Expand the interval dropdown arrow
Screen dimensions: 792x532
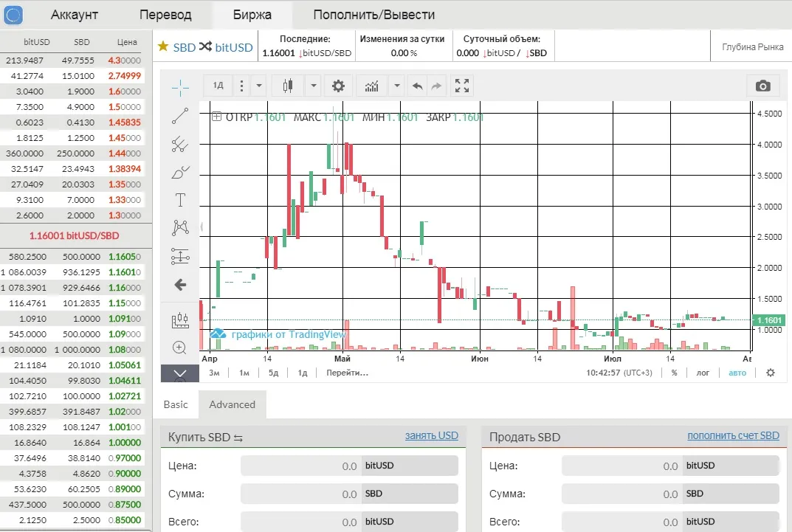[x=258, y=86]
